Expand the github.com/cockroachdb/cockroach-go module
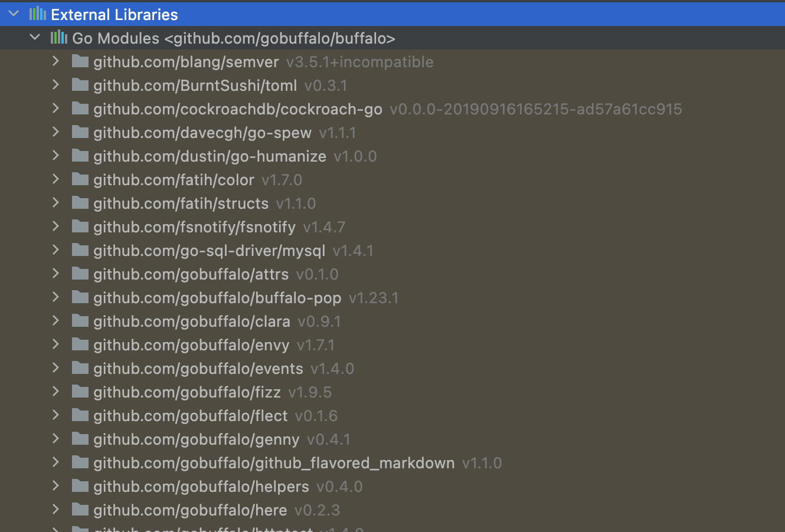The height and width of the screenshot is (532, 785). (x=55, y=109)
